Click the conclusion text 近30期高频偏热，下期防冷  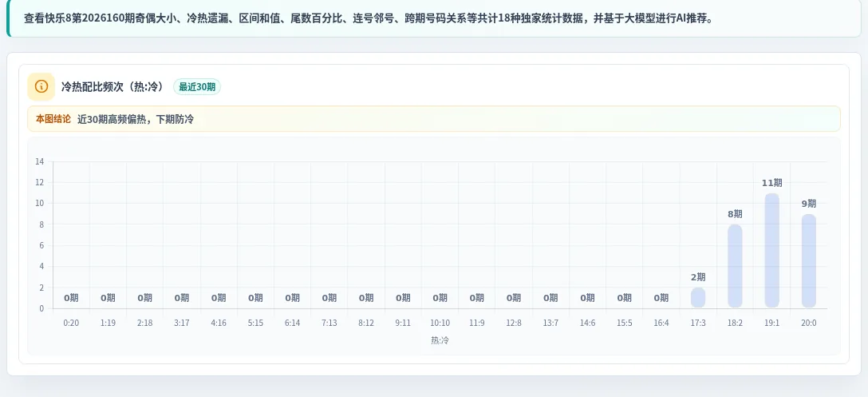point(136,119)
